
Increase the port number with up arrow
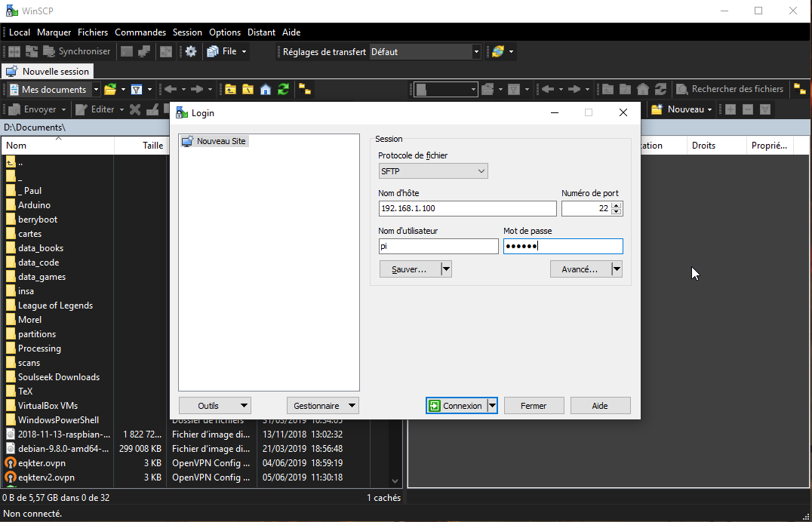[x=617, y=205]
